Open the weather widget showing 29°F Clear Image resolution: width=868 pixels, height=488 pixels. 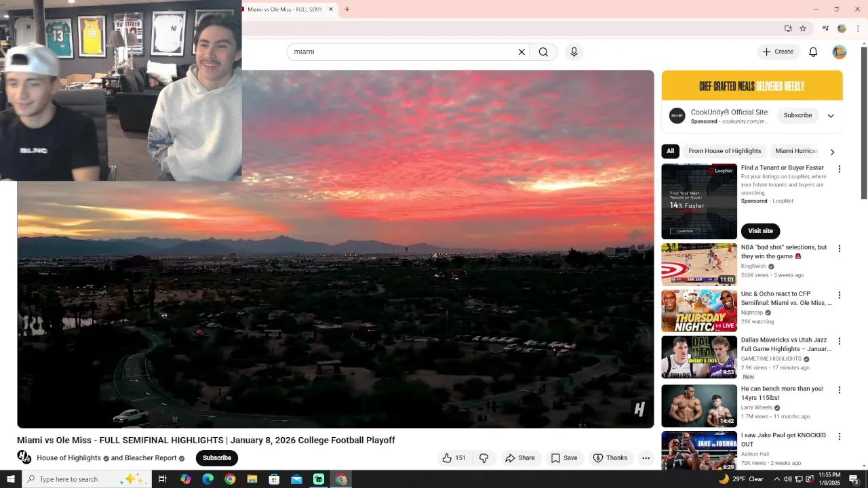741,479
